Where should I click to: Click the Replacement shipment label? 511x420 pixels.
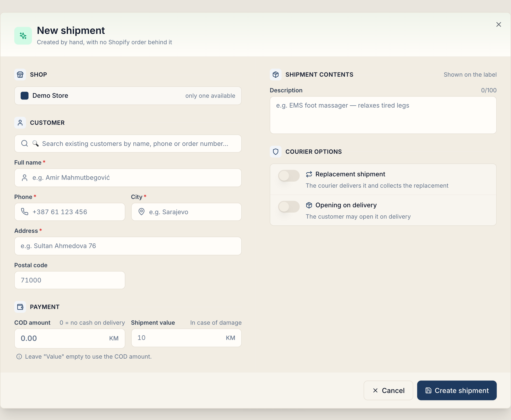point(350,174)
